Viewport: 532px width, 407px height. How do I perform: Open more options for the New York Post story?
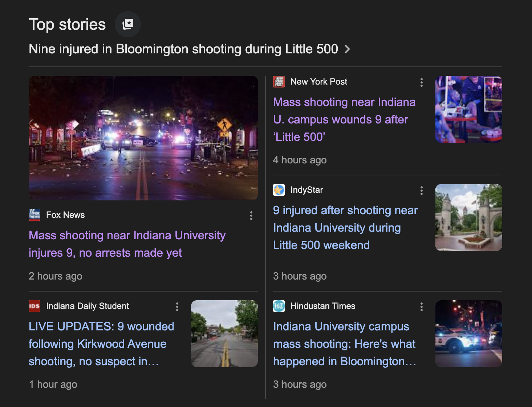422,82
